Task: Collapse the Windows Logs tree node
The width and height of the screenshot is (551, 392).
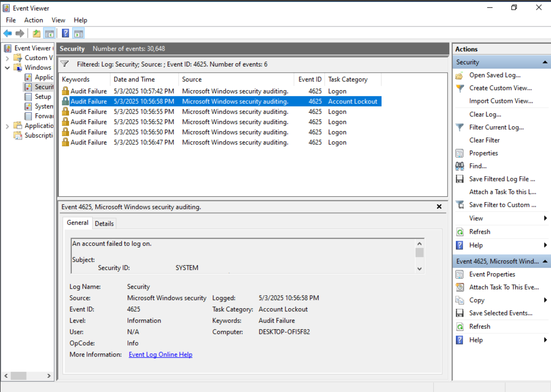Action: point(7,67)
